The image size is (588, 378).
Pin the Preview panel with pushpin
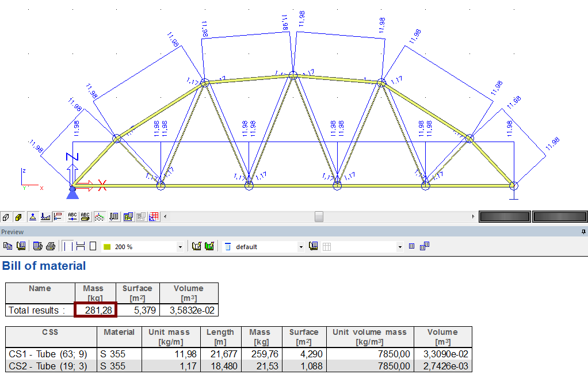point(583,232)
